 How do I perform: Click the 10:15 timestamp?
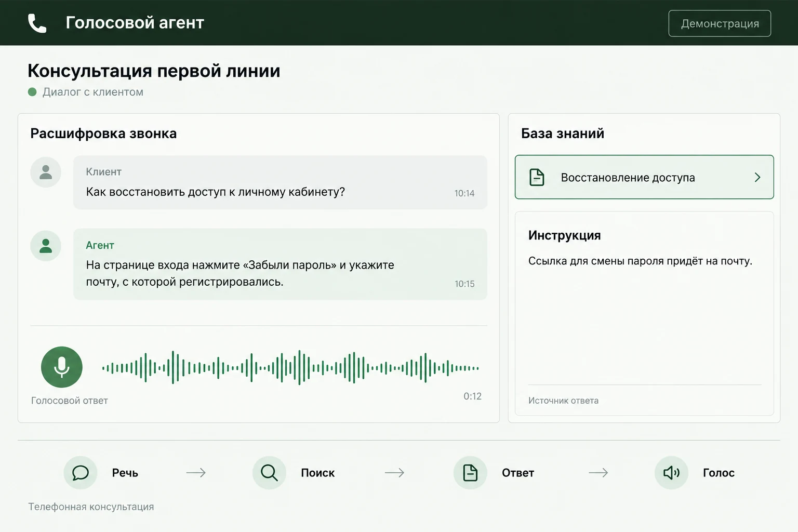pyautogui.click(x=464, y=284)
